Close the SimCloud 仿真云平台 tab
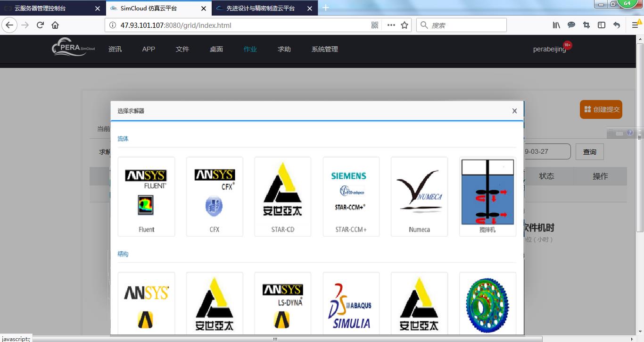This screenshot has height=342, width=644. coord(204,8)
